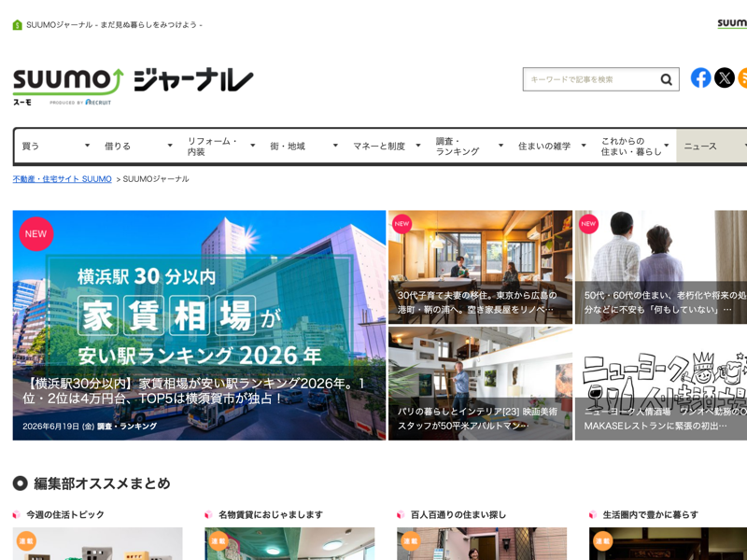Expand the これからの住まい・暮らし menu arrow
The width and height of the screenshot is (747, 560).
(666, 146)
